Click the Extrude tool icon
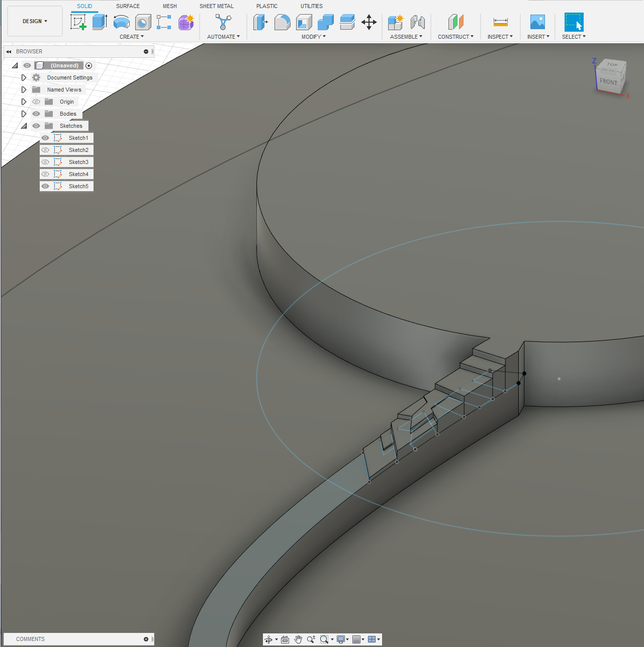The height and width of the screenshot is (647, 644). coord(100,22)
